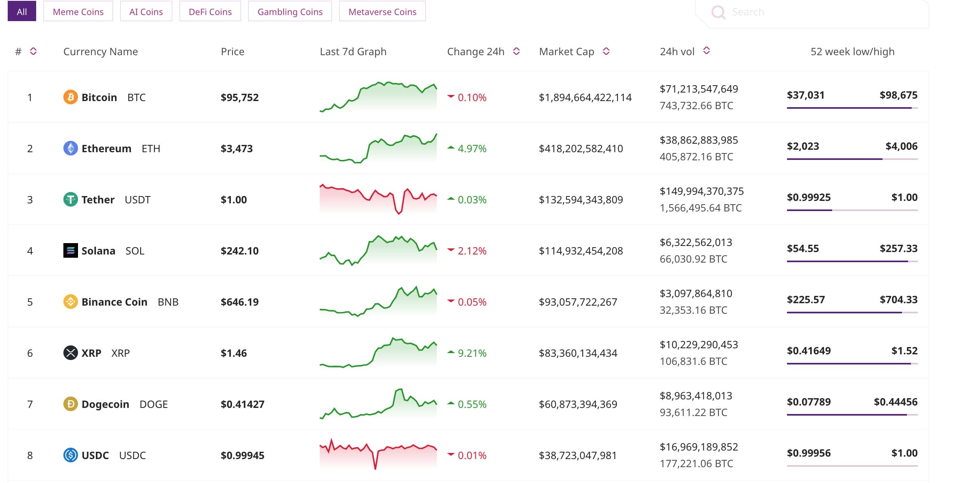Click the red down arrow beside Solana 2.12%

click(451, 250)
